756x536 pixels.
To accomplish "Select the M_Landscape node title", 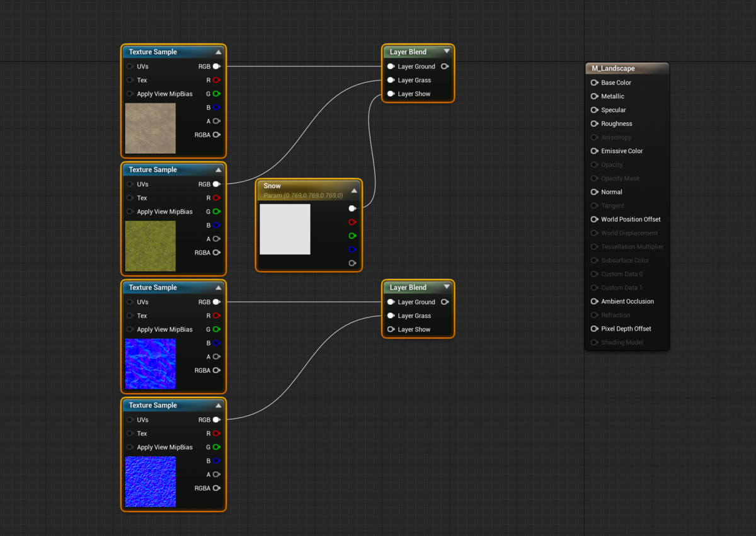I will [614, 69].
